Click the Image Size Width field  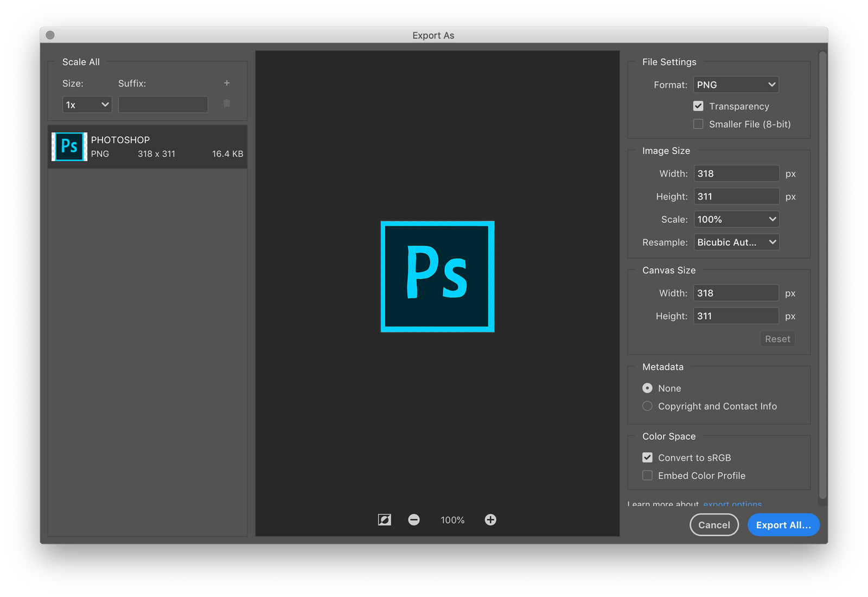[x=736, y=174]
